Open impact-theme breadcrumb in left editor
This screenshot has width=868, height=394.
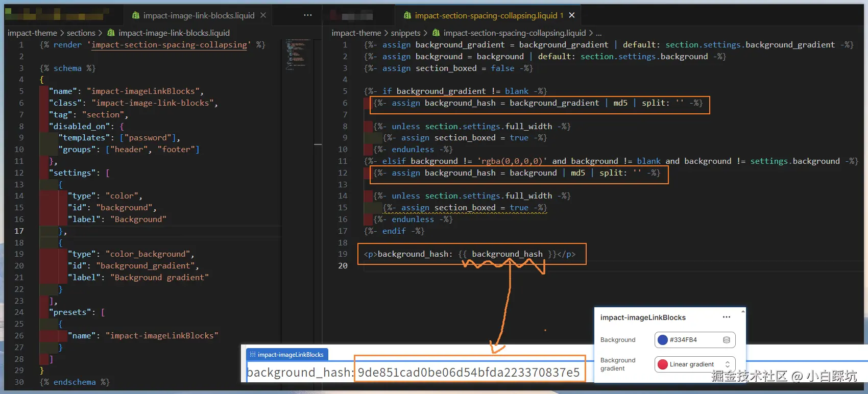(32, 33)
